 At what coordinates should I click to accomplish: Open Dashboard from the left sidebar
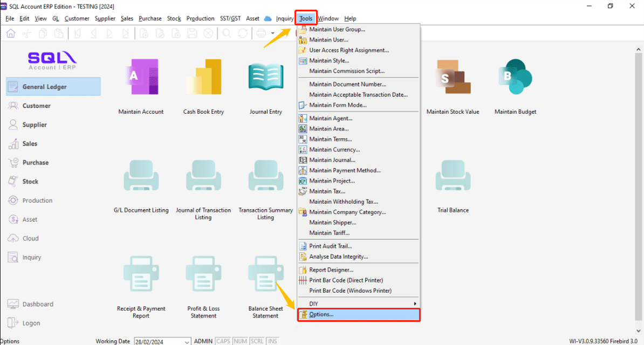point(38,304)
